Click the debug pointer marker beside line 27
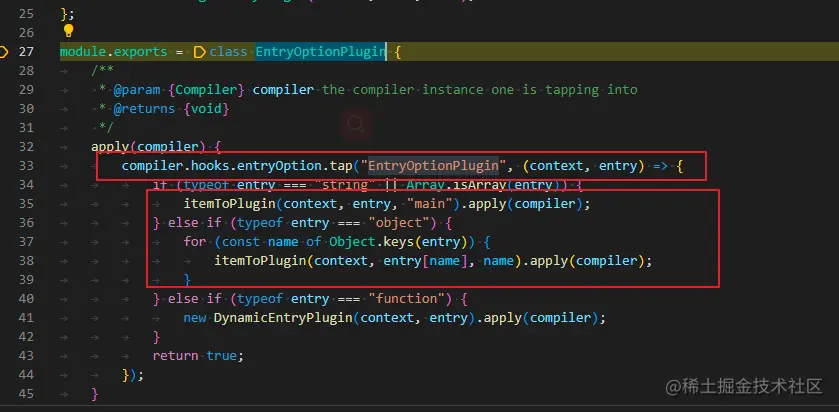Screen dimensions: 839x412 [3, 52]
